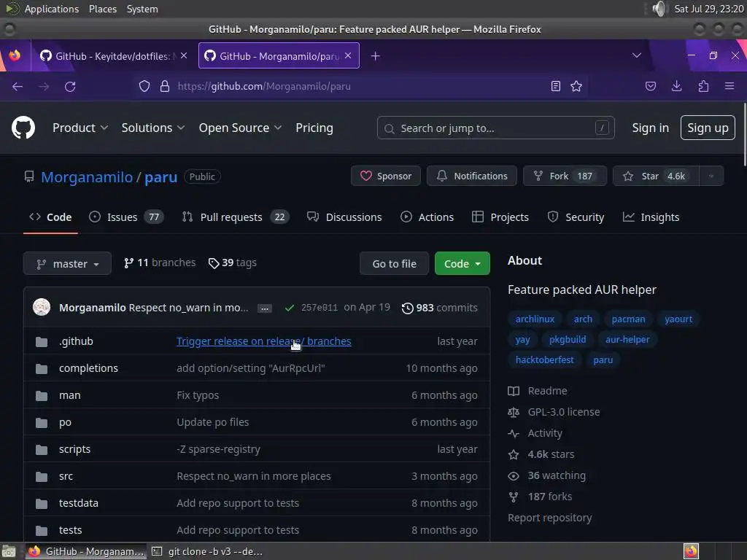Toggle reader view icon in address bar
Screen dimensions: 747x560
555,86
